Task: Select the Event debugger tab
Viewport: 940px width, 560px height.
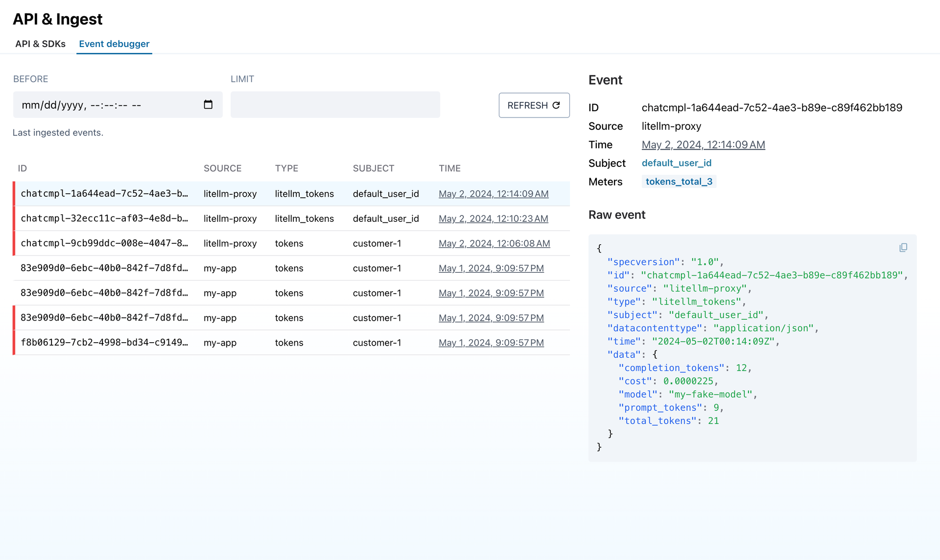Action: tap(114, 44)
